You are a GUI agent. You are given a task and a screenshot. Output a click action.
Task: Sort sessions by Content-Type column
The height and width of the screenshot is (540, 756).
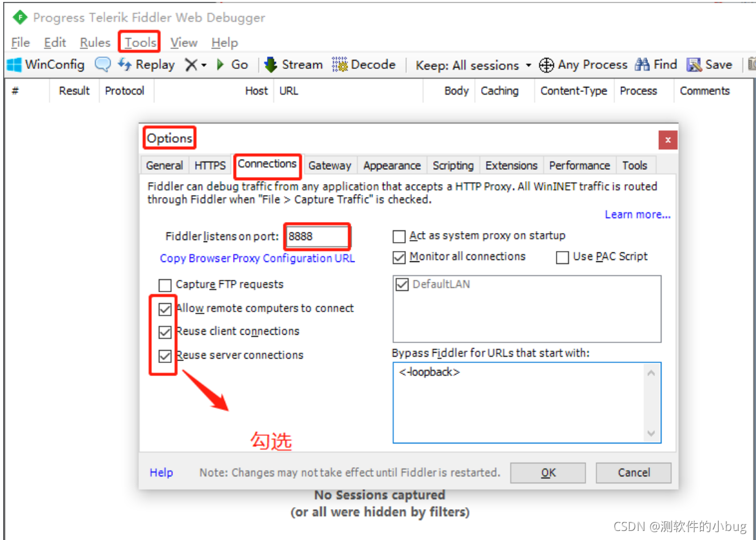[x=574, y=91]
